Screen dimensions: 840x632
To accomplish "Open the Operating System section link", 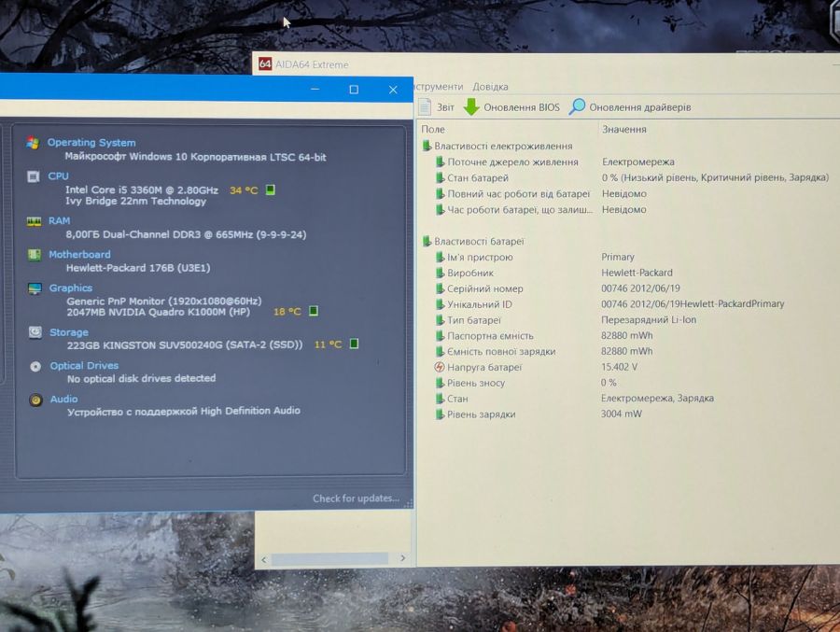I will click(x=91, y=143).
